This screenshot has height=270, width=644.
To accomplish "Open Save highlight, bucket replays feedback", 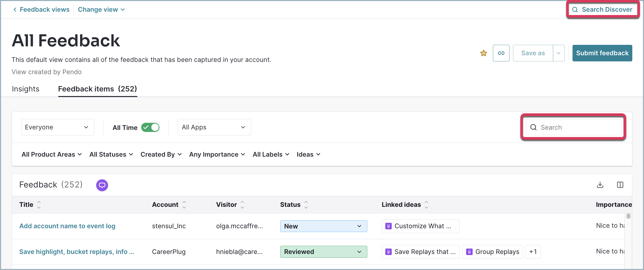I will point(77,252).
